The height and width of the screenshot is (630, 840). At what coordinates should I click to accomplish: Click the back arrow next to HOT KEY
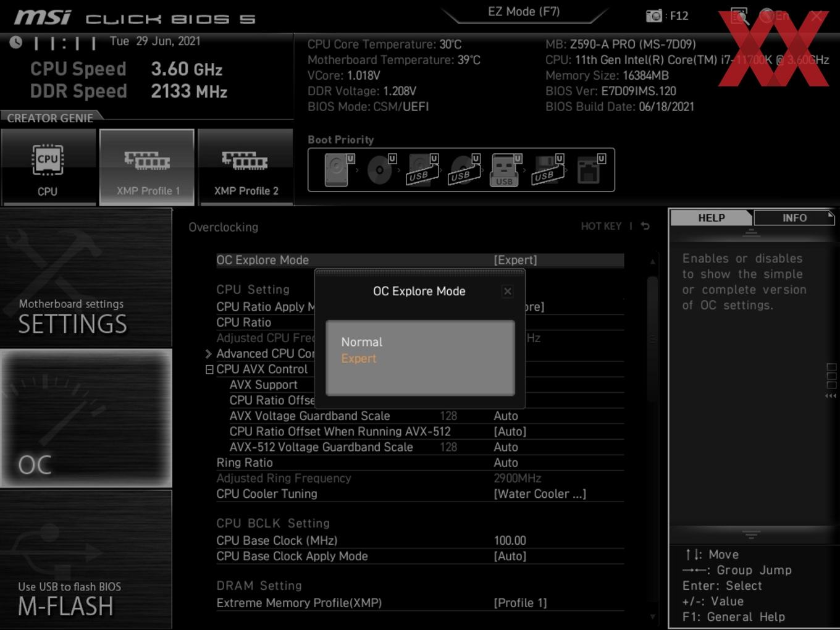click(x=645, y=226)
